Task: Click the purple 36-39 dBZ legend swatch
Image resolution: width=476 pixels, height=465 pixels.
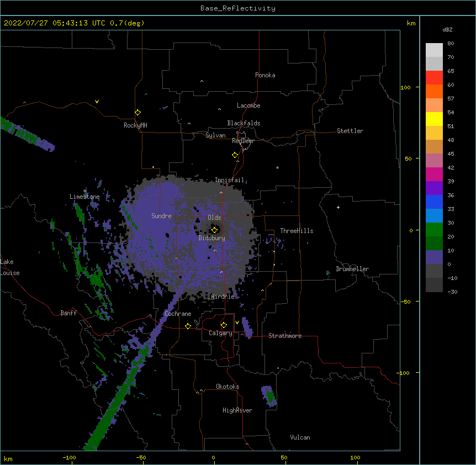Action: click(434, 188)
